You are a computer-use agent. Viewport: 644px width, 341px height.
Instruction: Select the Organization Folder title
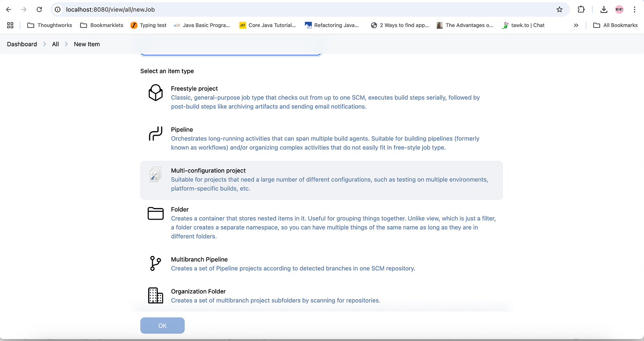198,291
